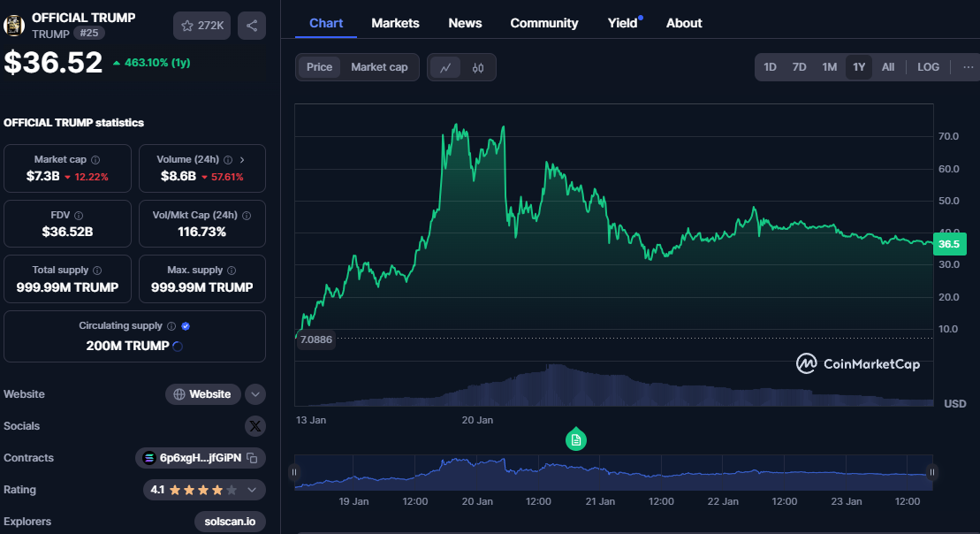
Task: Click the share icon button
Action: [252, 26]
